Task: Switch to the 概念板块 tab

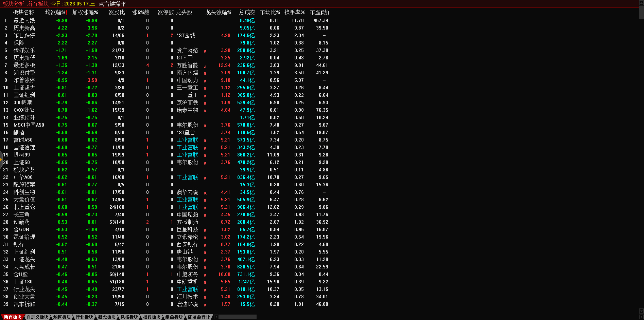Action: click(x=107, y=317)
